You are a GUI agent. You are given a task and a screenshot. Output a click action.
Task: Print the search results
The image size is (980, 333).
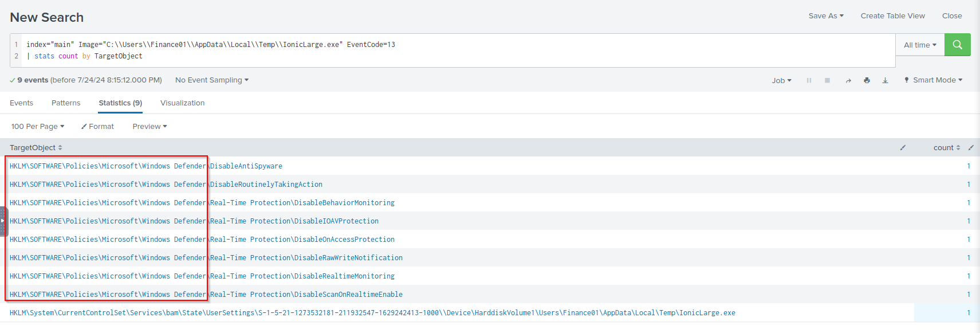867,80
